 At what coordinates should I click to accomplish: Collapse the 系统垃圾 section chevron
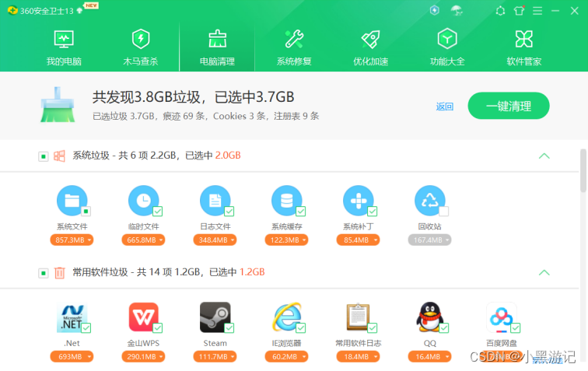(544, 156)
